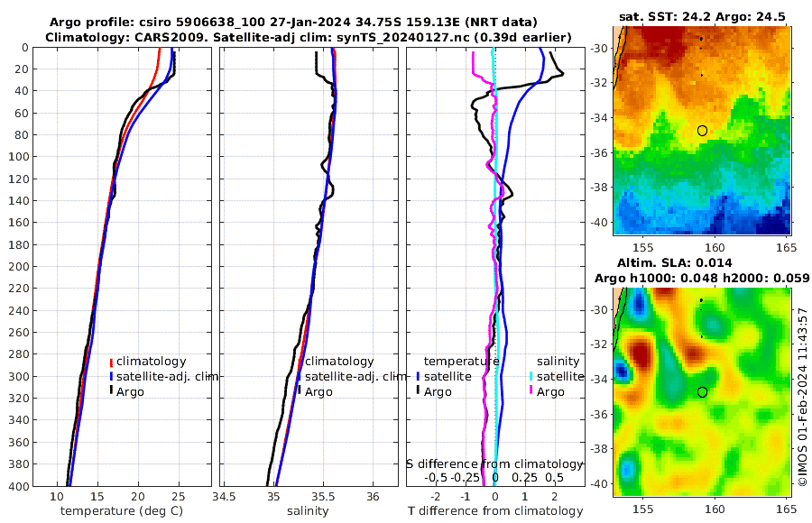
Task: Click the 'sat. SST: 24.2 Argo: 24.5' heading
Action: point(702,16)
